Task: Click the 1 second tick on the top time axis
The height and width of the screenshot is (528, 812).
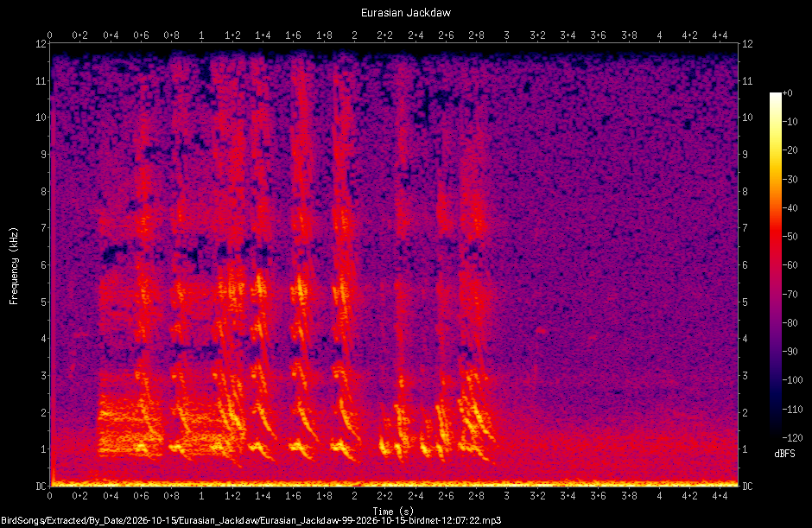Action: click(x=201, y=35)
